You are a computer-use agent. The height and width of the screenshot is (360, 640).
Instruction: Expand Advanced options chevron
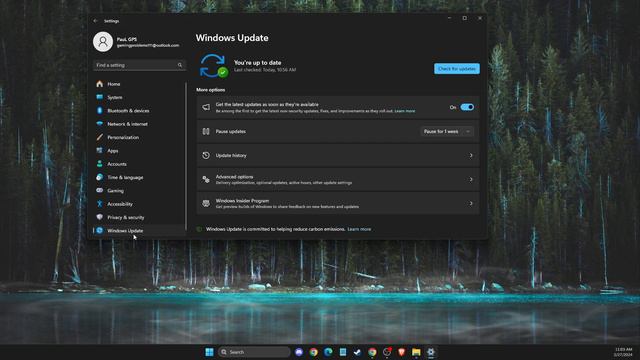click(471, 179)
